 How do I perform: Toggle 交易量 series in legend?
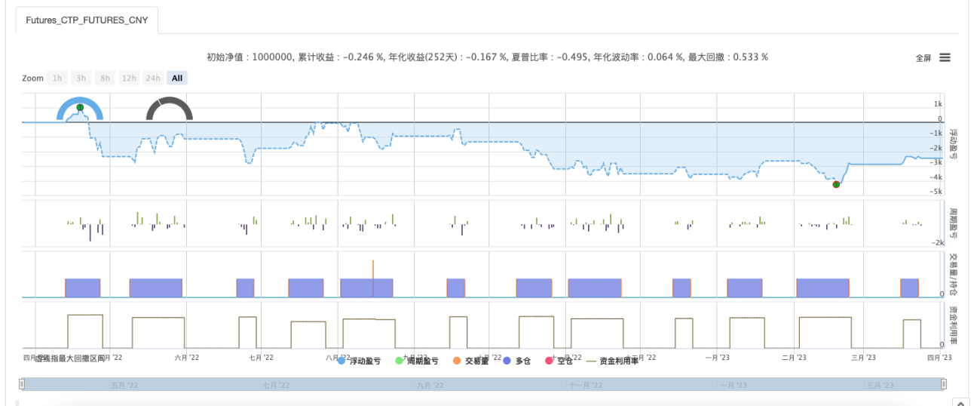point(471,361)
